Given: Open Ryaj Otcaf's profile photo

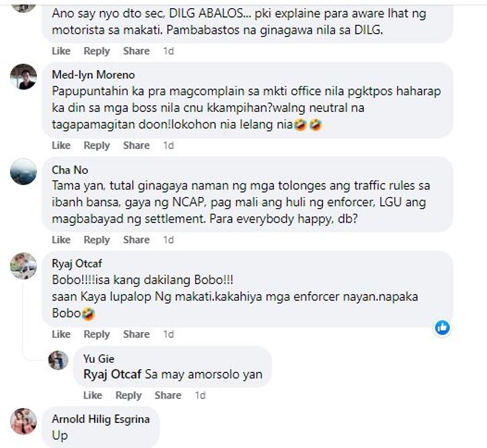Looking at the screenshot, I should 23,266.
